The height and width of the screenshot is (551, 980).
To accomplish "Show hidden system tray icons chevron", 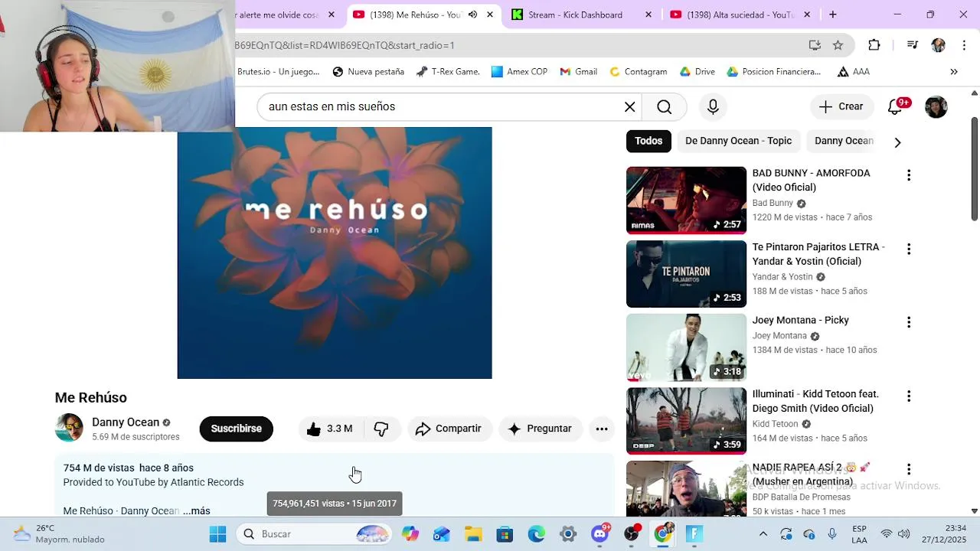I will click(x=763, y=534).
